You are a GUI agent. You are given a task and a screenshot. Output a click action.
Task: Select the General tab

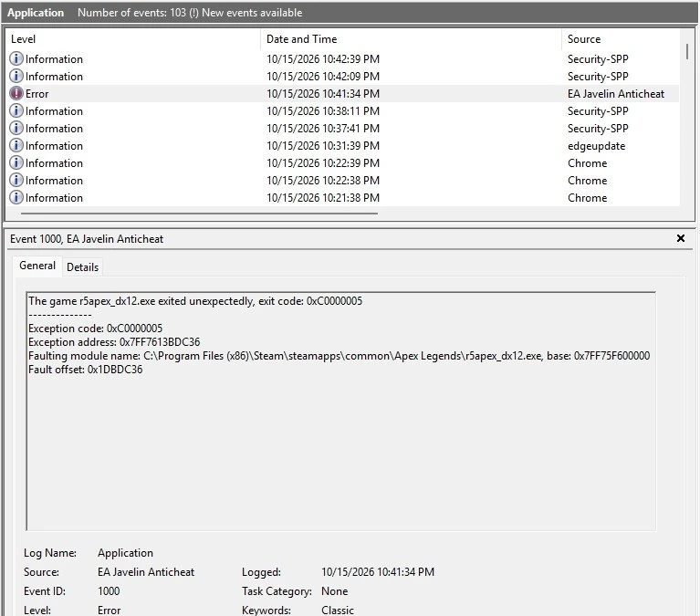tap(37, 266)
